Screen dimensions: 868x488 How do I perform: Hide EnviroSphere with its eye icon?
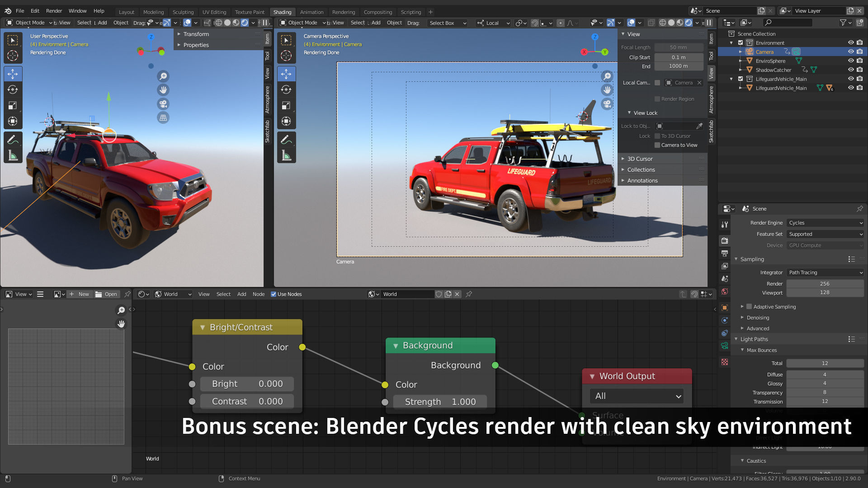coord(850,61)
